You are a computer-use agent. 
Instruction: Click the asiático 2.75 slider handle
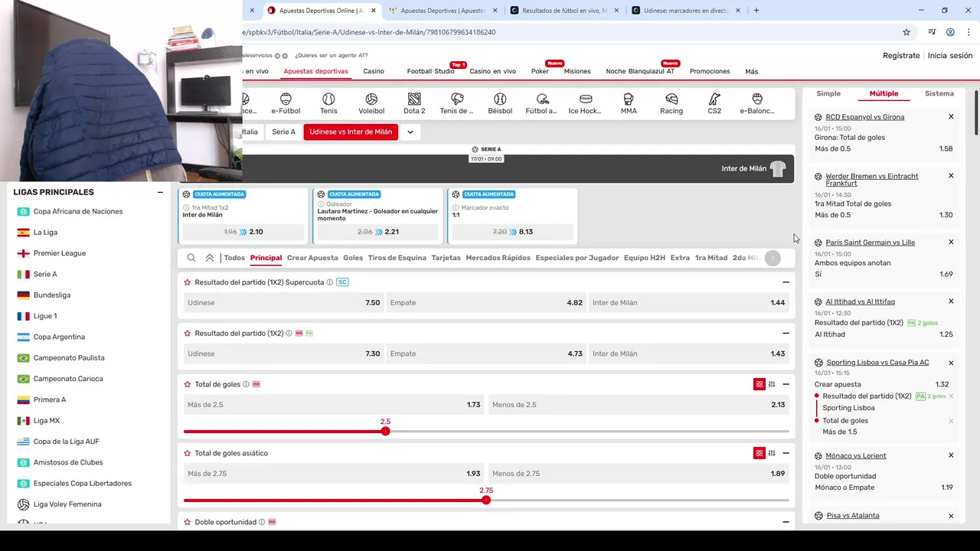tap(486, 500)
